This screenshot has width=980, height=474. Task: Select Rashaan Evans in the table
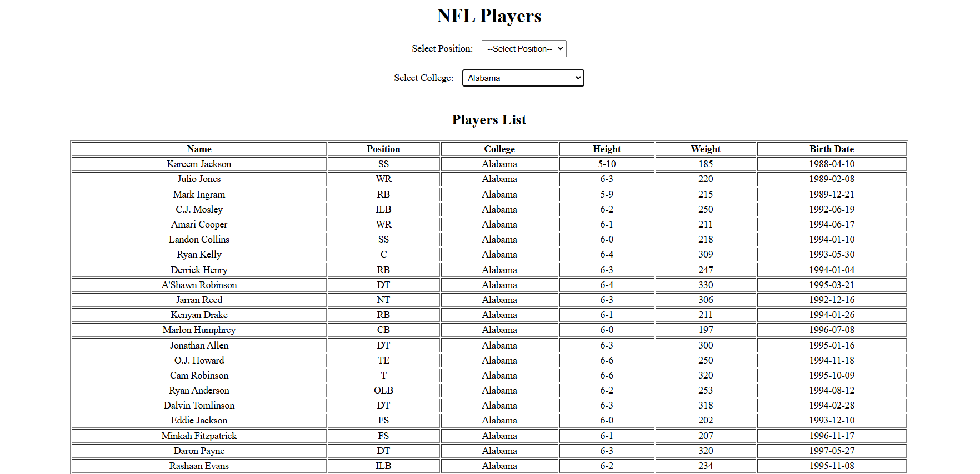199,466
